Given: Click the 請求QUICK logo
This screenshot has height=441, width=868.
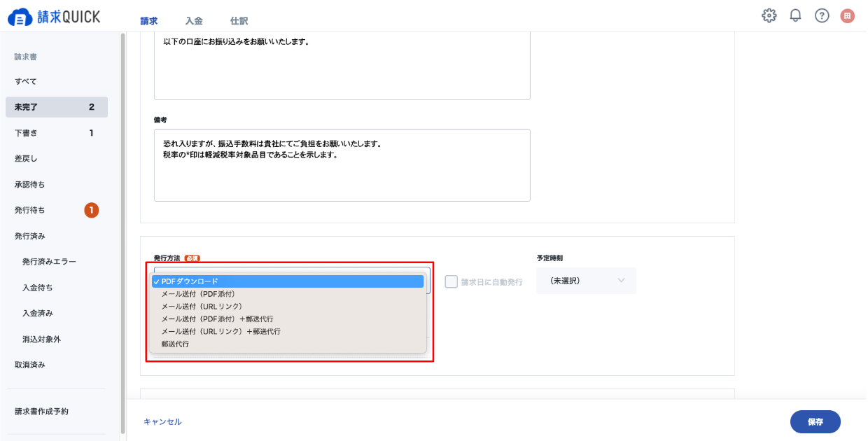Looking at the screenshot, I should coord(54,17).
